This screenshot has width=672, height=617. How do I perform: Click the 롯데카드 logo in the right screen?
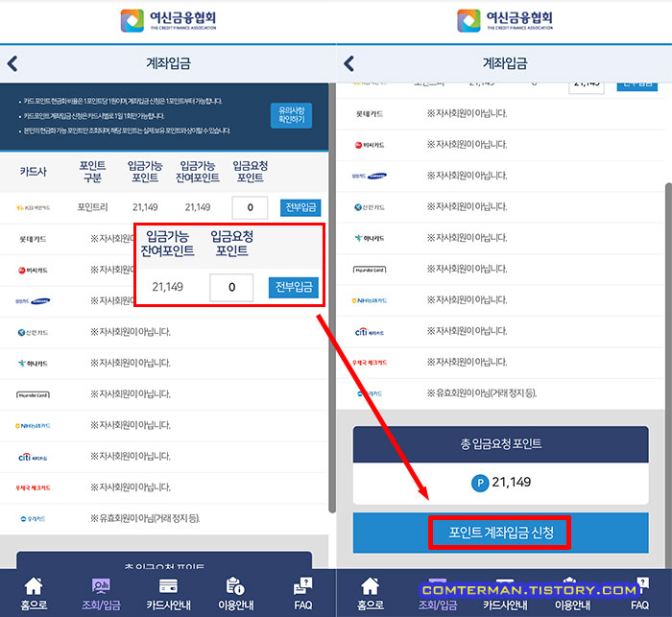coord(370,114)
